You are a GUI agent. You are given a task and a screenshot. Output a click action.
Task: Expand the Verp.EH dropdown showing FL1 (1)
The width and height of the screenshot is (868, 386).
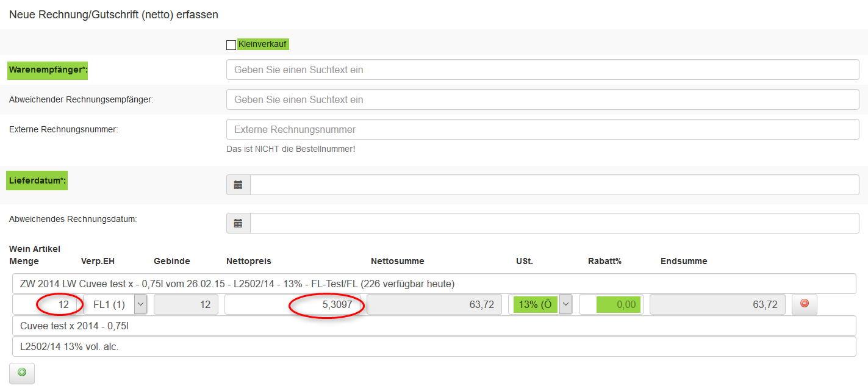[x=140, y=304]
